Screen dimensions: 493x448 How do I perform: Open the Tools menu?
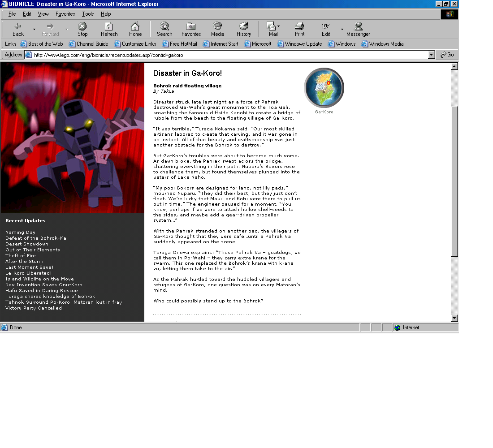pyautogui.click(x=88, y=14)
